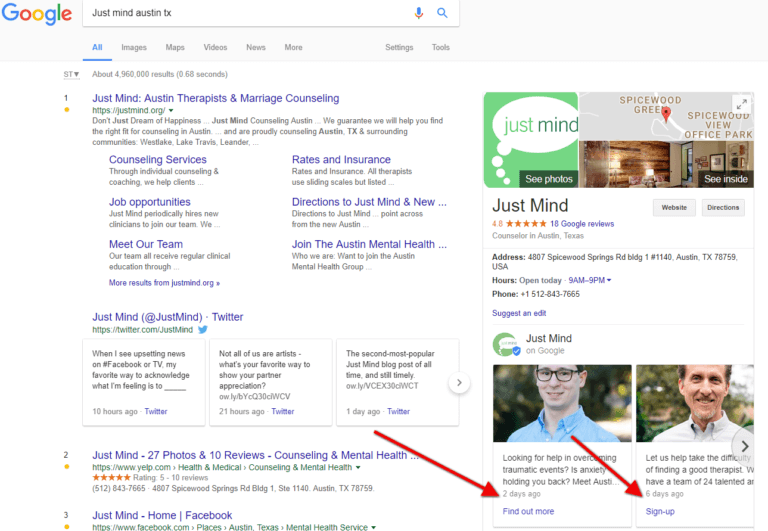Open the Counseling Services sitelink

pyautogui.click(x=158, y=160)
